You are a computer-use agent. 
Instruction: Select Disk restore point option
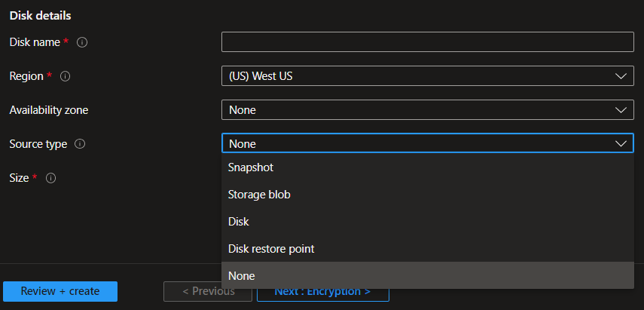428,249
